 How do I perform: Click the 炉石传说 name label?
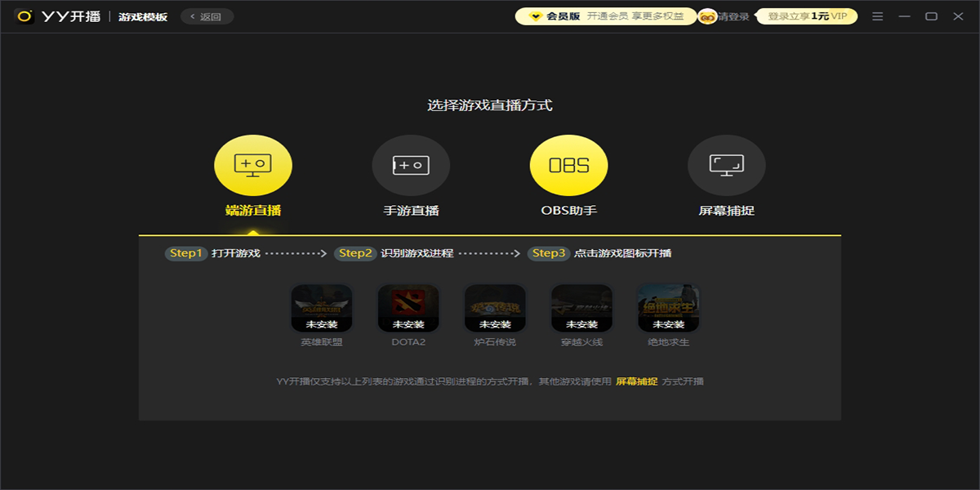tap(495, 342)
